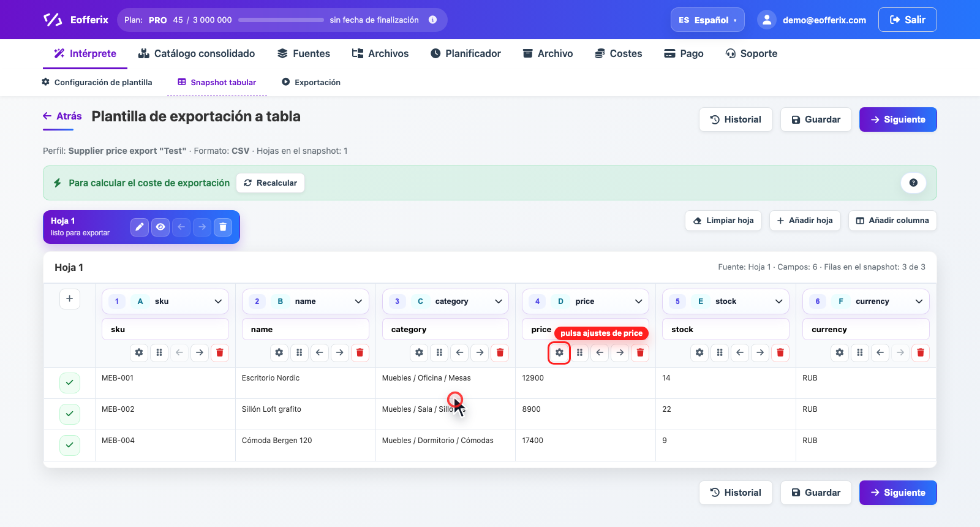Viewport: 980px width, 527px height.
Task: Move category column right with arrow icon
Action: coord(480,352)
